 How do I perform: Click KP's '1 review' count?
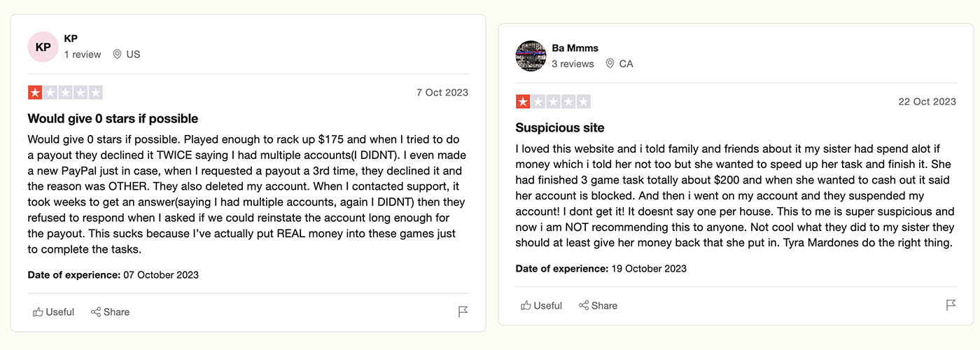(x=83, y=55)
